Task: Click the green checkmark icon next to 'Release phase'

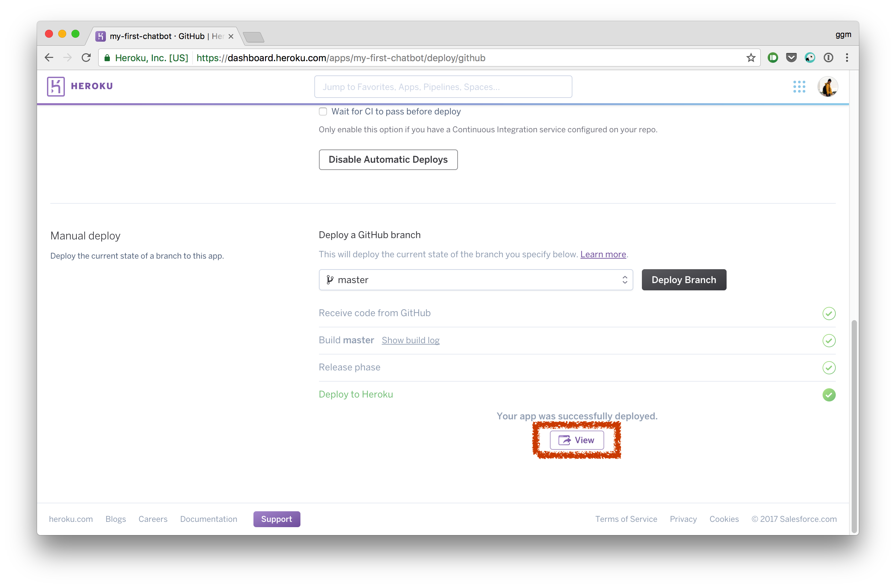Action: [829, 367]
